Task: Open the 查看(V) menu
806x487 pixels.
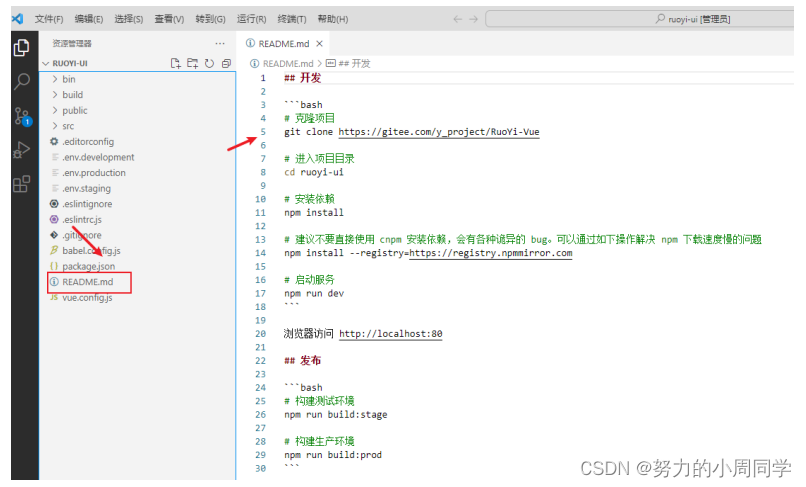Action: pos(169,19)
